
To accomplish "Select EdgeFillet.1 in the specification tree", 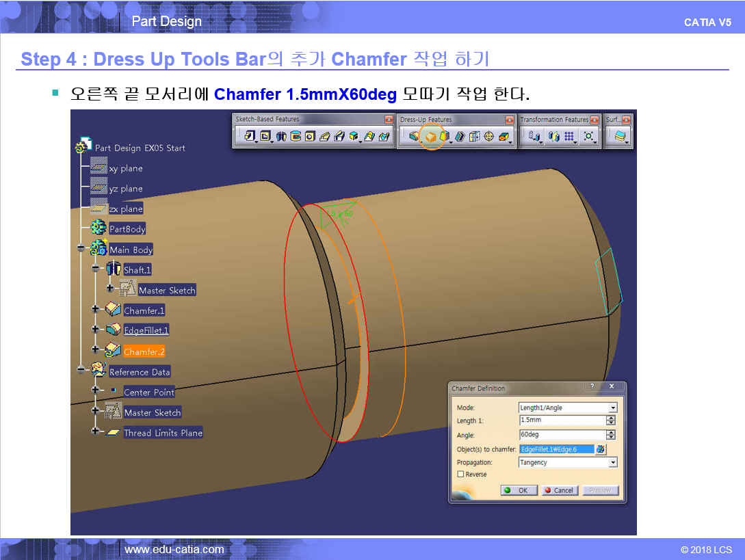I will click(146, 331).
